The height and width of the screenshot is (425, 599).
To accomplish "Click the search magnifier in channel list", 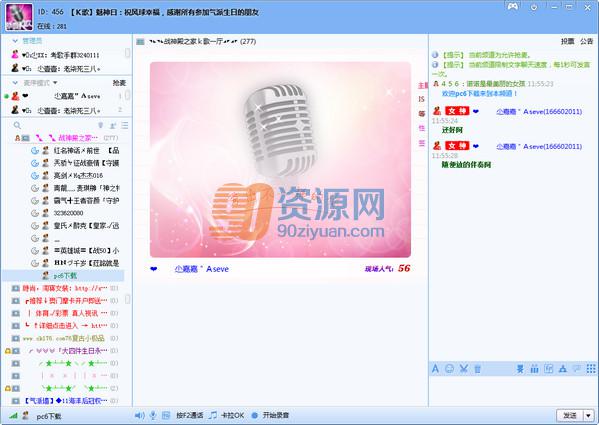I will click(17, 125).
